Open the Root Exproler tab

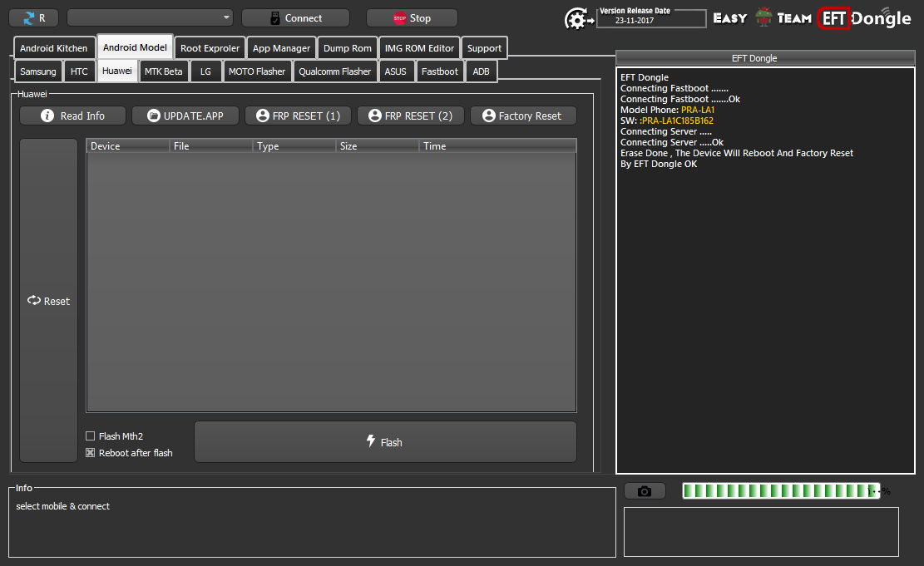[x=210, y=48]
